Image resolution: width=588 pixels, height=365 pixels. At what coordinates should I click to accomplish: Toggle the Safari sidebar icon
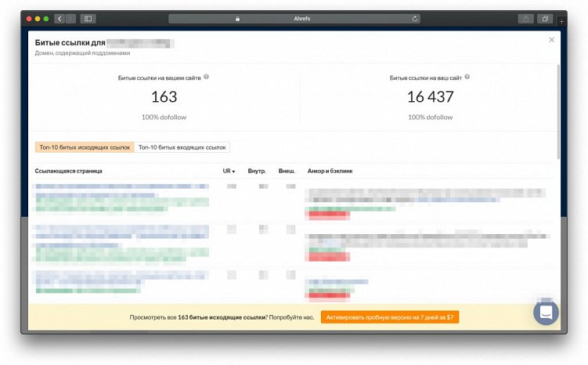[88, 19]
